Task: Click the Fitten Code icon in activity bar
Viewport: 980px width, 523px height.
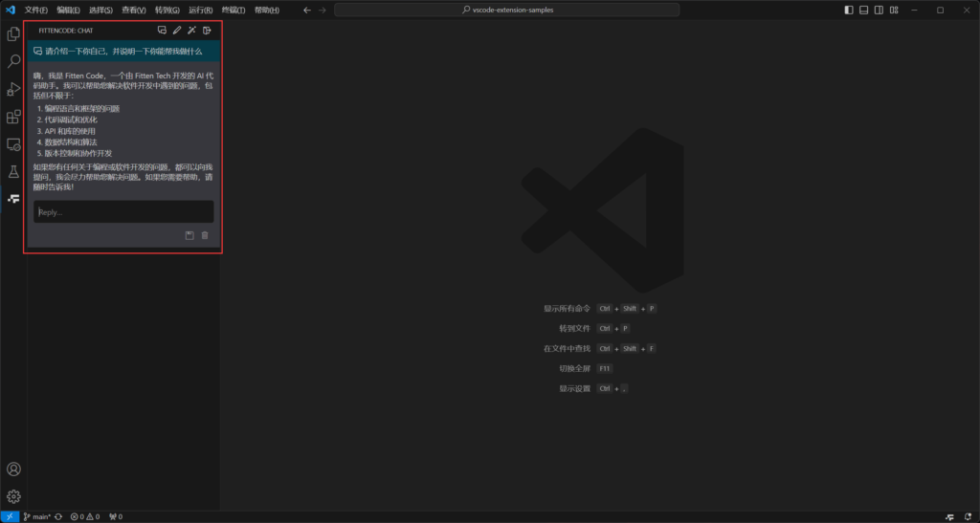Action: tap(13, 199)
